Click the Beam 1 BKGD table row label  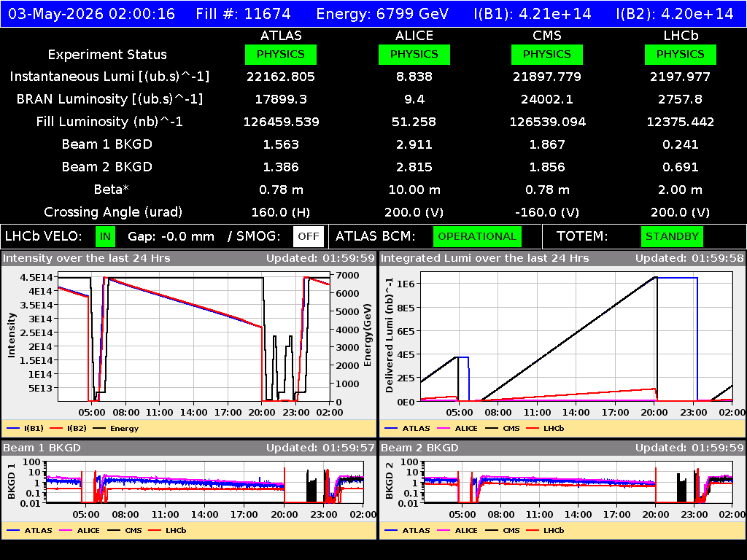(107, 144)
